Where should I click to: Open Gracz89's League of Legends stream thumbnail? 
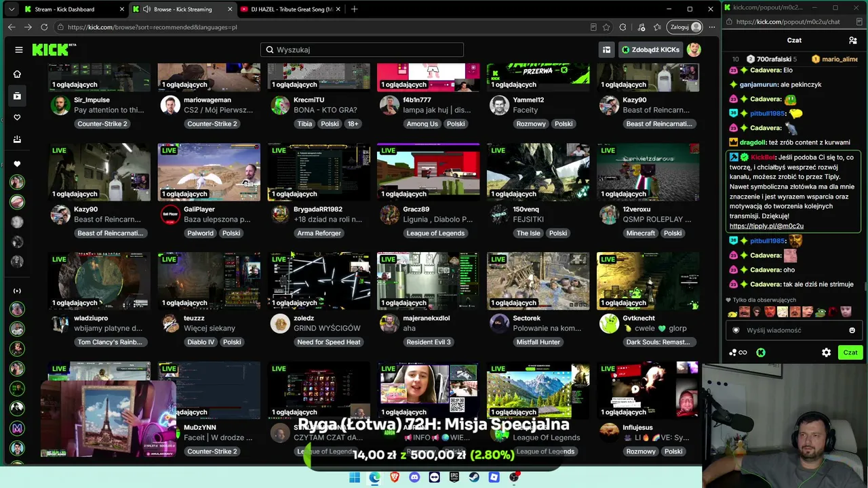pyautogui.click(x=428, y=172)
